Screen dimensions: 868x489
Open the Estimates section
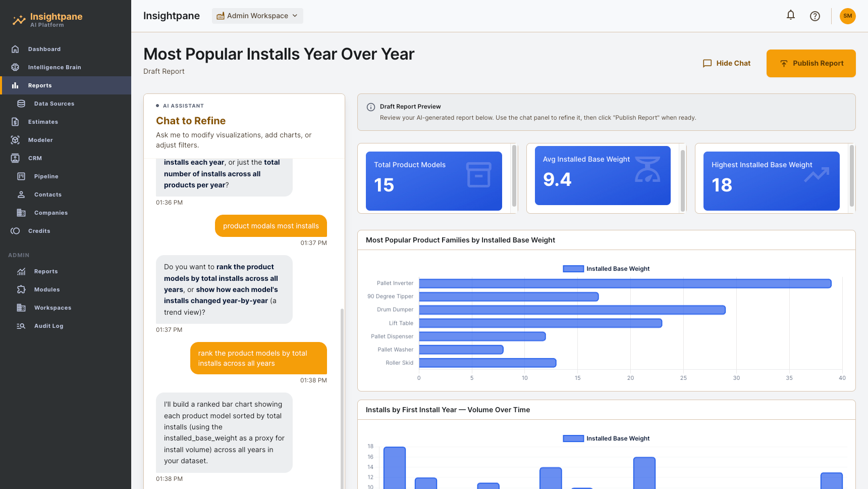tap(66, 122)
